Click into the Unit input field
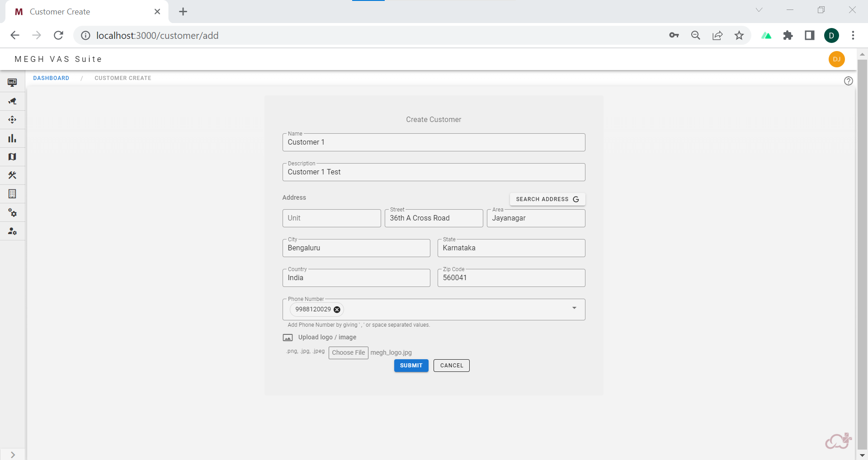868x460 pixels. (331, 218)
